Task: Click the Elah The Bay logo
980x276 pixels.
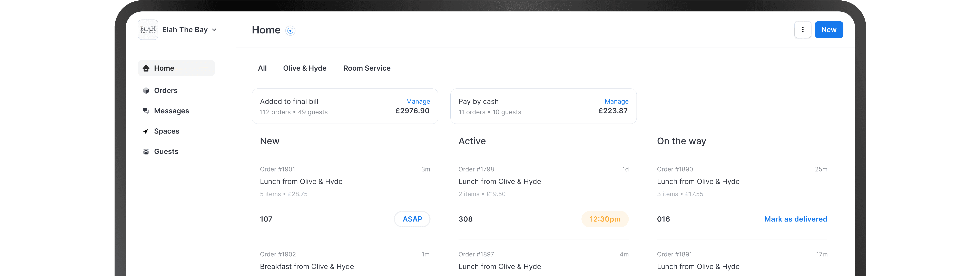Action: coord(148,30)
